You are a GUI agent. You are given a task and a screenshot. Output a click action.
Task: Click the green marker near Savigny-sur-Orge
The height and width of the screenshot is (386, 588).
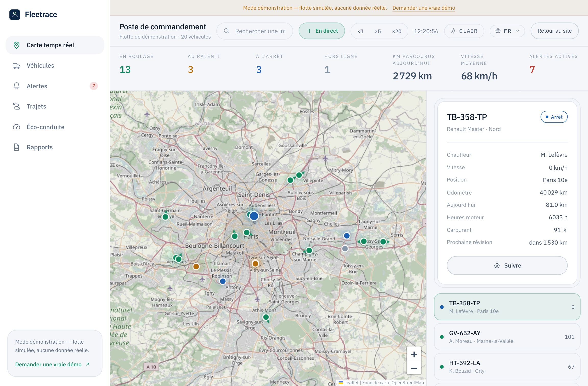click(266, 317)
